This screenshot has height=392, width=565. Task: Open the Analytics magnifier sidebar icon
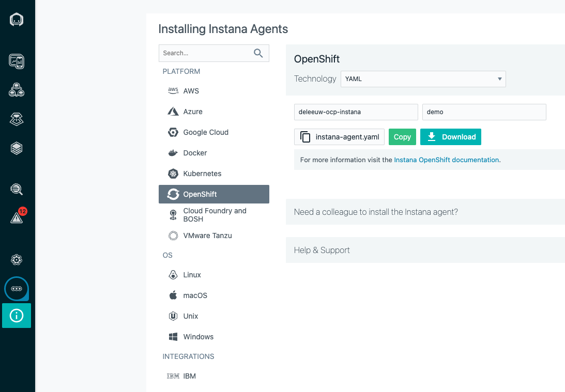[17, 189]
